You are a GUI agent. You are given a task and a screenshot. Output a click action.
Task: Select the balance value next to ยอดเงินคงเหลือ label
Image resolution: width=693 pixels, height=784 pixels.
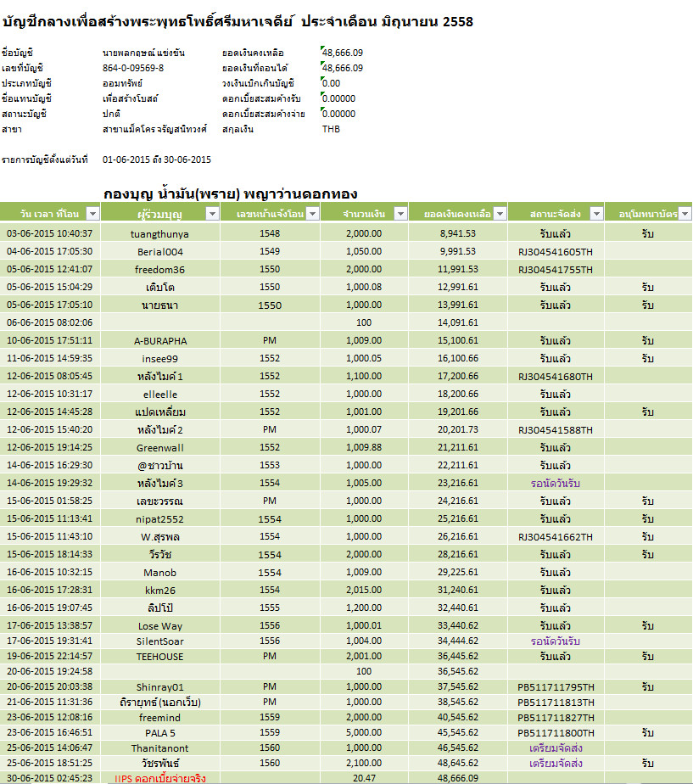coord(343,53)
